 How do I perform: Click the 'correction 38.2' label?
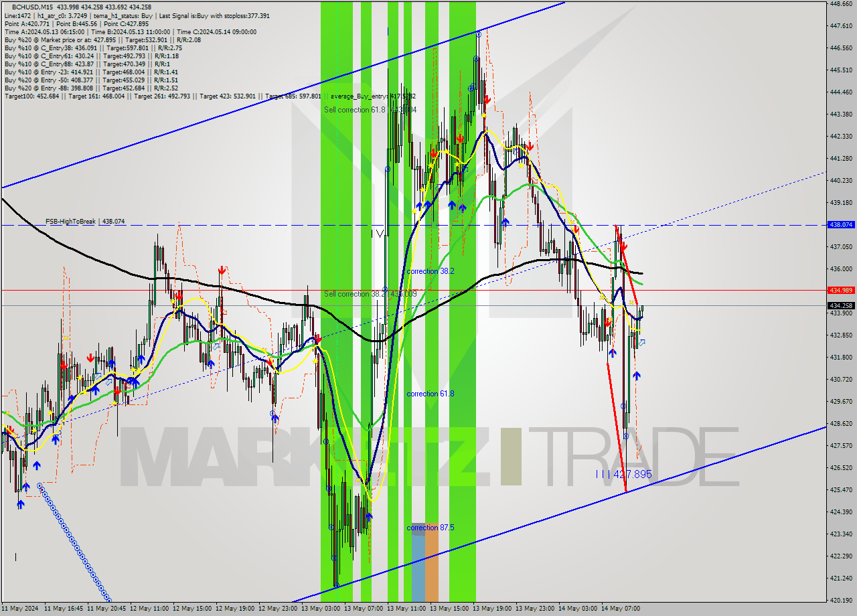(x=431, y=271)
